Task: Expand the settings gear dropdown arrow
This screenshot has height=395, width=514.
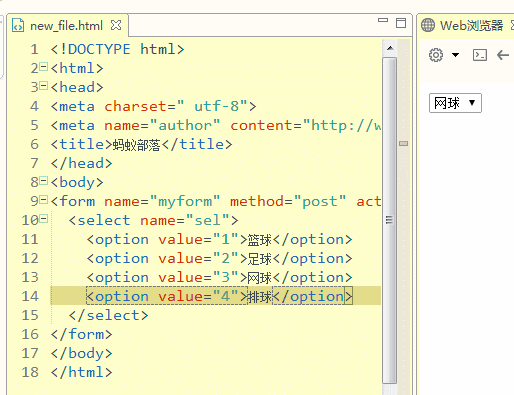Action: pyautogui.click(x=455, y=55)
